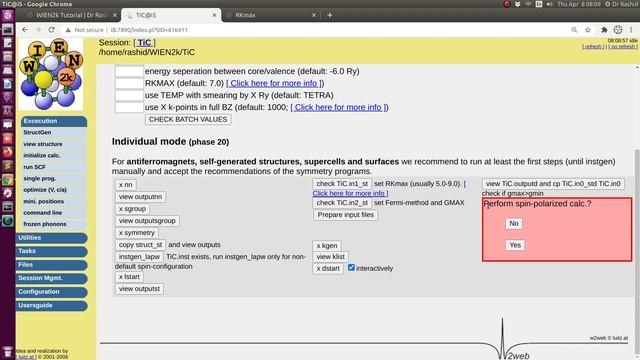The width and height of the screenshot is (640, 360).
Task: Open the Ubuntu dash icon in the dock
Action: 7,16
